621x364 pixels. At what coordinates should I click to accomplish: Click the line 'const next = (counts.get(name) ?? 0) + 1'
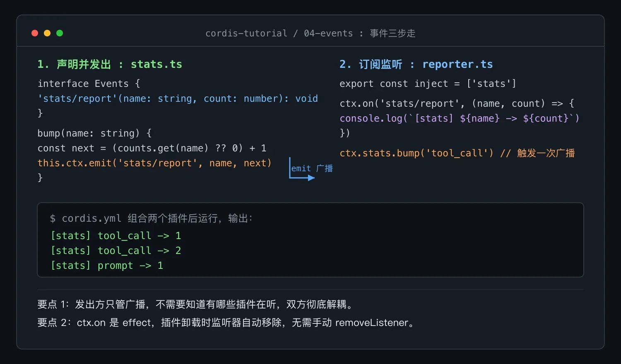[x=152, y=148]
